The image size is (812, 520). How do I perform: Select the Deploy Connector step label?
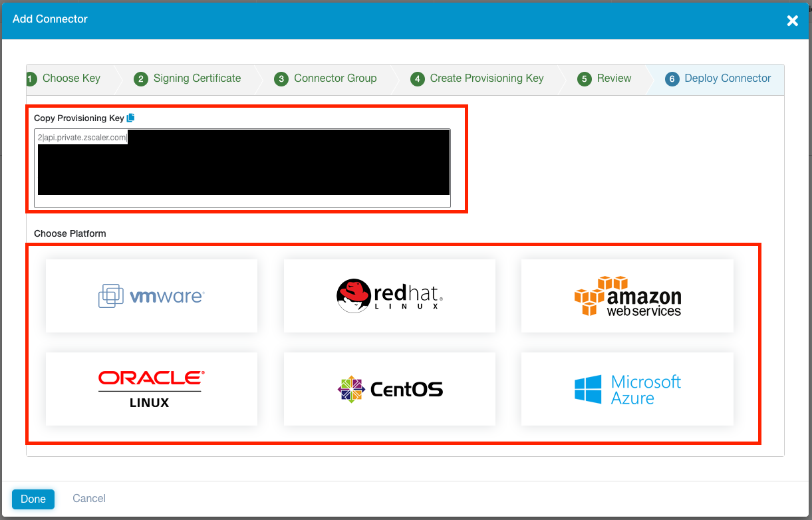point(728,78)
